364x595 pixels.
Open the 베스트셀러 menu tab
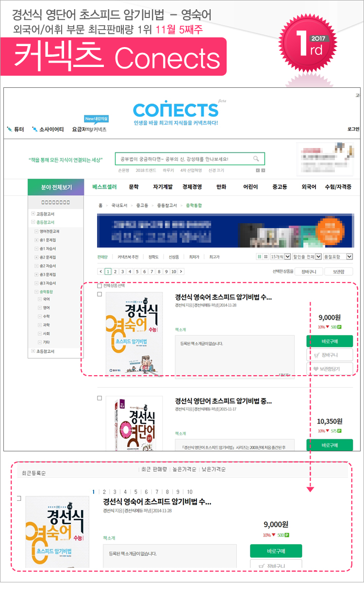(x=104, y=187)
